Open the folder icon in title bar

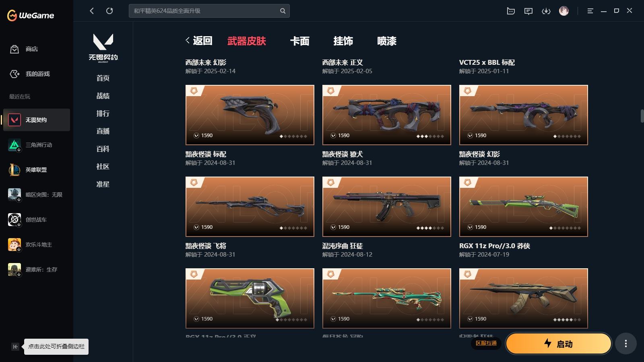[x=511, y=11]
